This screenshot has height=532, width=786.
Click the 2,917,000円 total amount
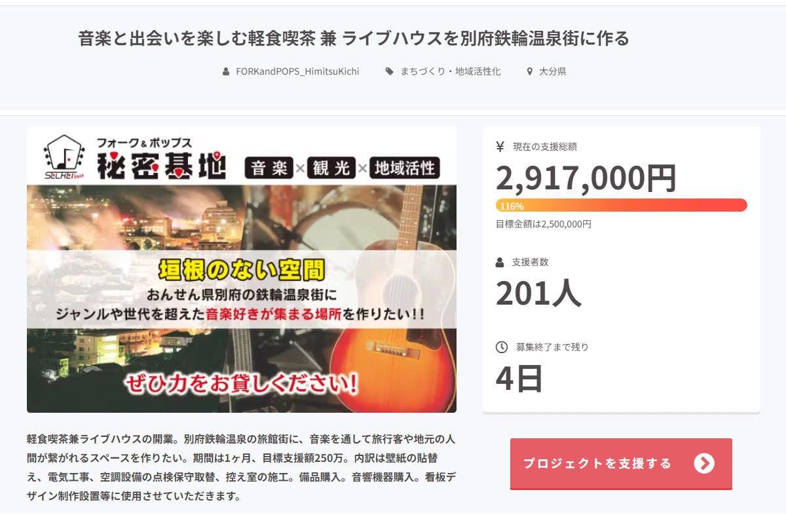click(586, 178)
